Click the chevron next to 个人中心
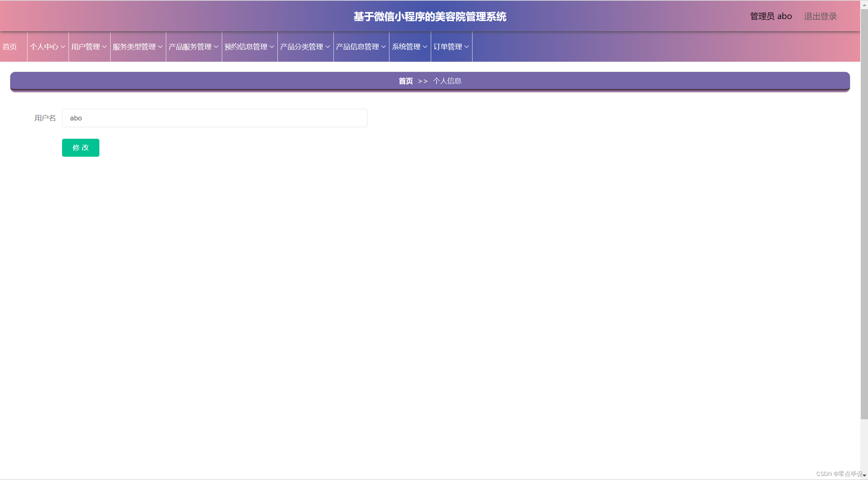 pyautogui.click(x=63, y=47)
